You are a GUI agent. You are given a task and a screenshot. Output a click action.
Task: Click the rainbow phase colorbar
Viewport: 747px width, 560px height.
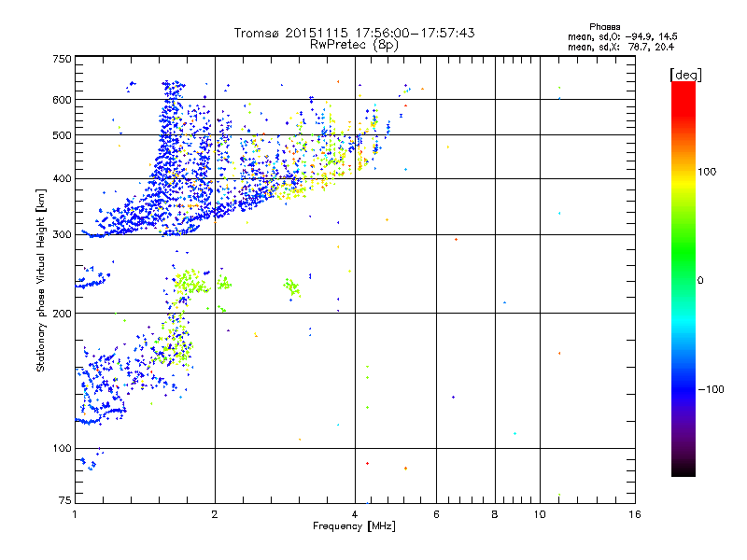pyautogui.click(x=684, y=279)
